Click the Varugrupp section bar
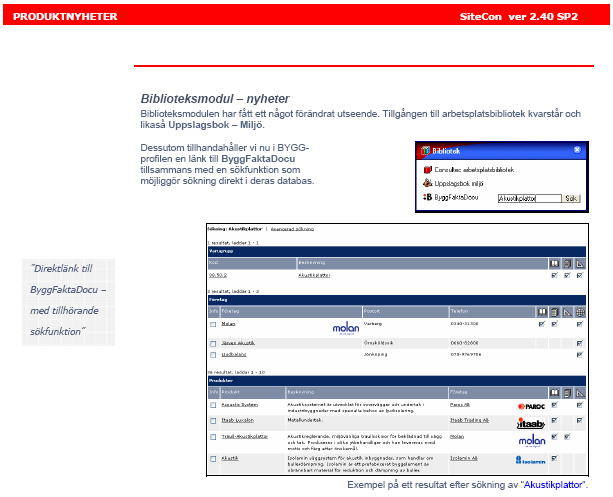 coord(397,251)
